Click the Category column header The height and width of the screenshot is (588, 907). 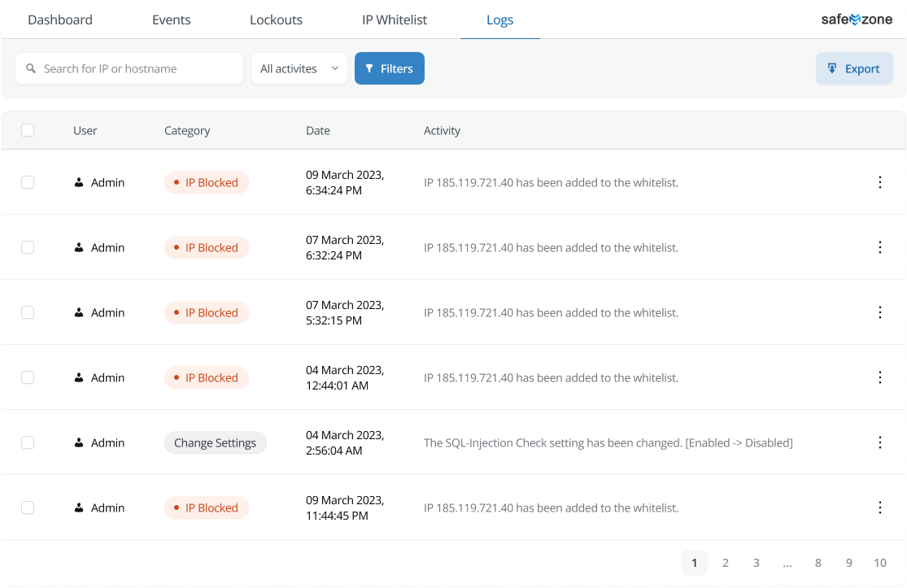[x=187, y=130]
